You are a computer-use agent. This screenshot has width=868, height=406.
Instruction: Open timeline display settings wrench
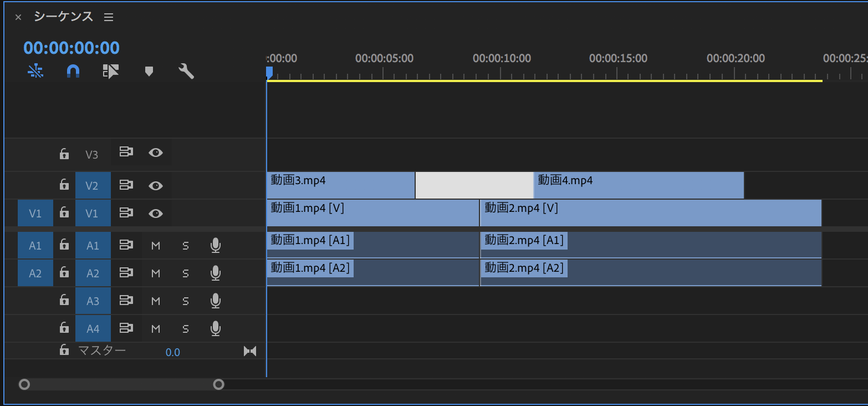(186, 71)
